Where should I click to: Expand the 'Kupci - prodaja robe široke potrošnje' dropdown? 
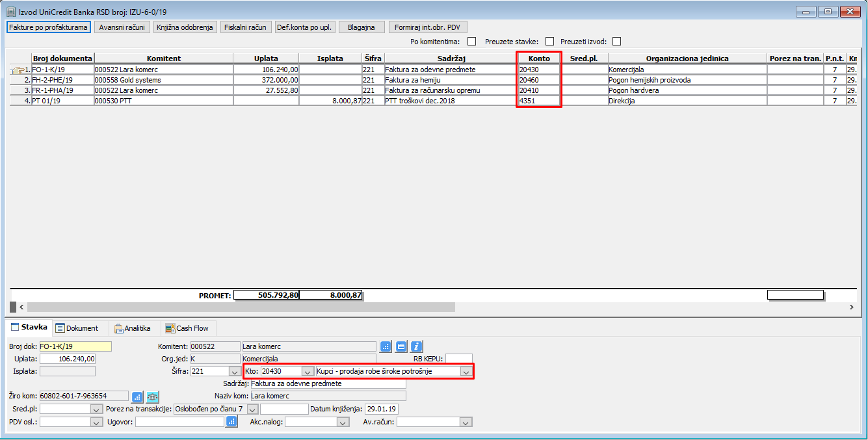click(466, 371)
